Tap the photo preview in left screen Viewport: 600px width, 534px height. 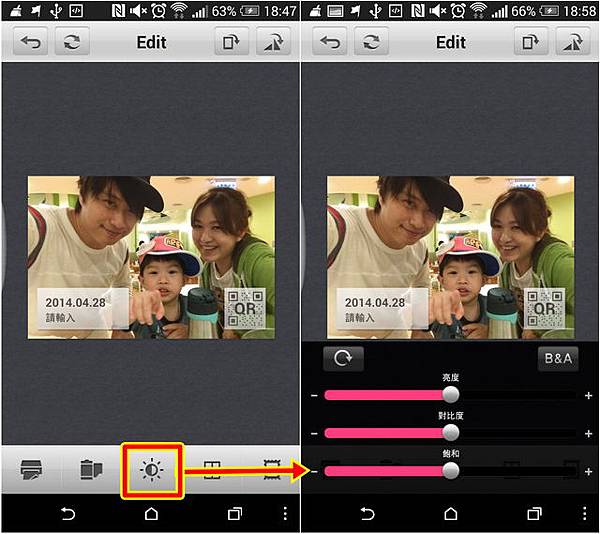(x=151, y=257)
